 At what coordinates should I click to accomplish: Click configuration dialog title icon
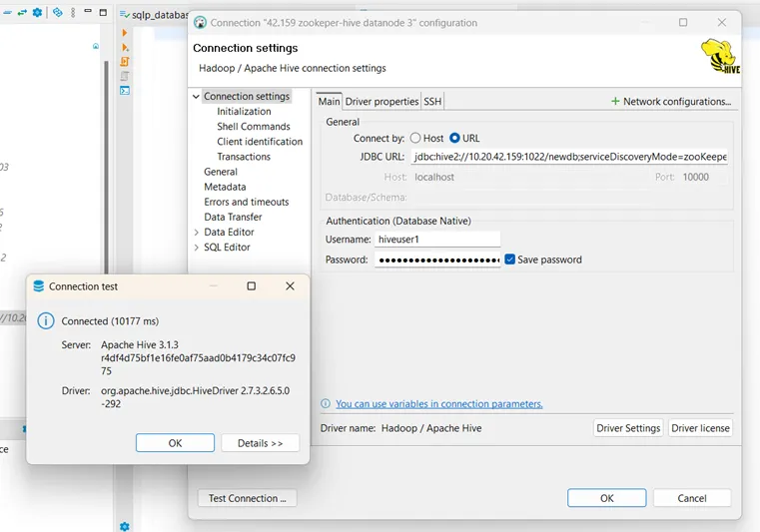200,22
